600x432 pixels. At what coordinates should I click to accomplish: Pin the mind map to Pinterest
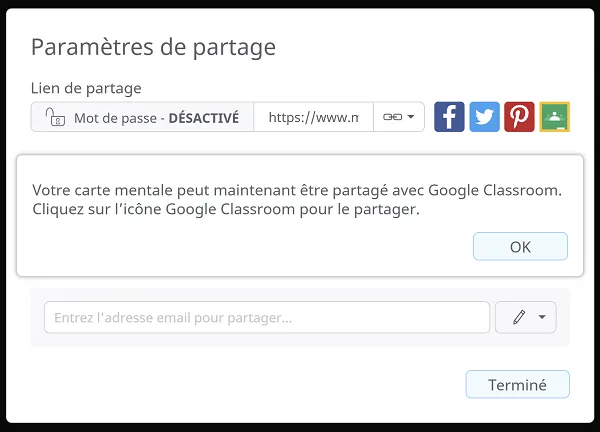coord(519,117)
